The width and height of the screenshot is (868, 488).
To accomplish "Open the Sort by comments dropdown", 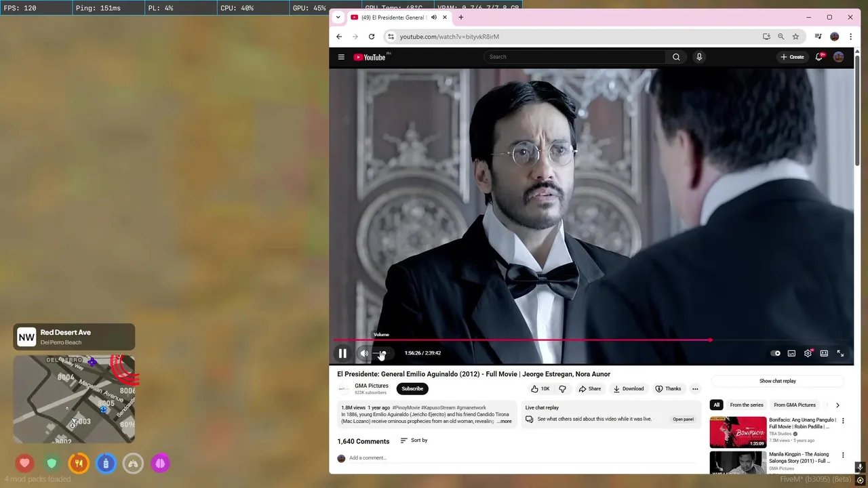I will (x=414, y=441).
